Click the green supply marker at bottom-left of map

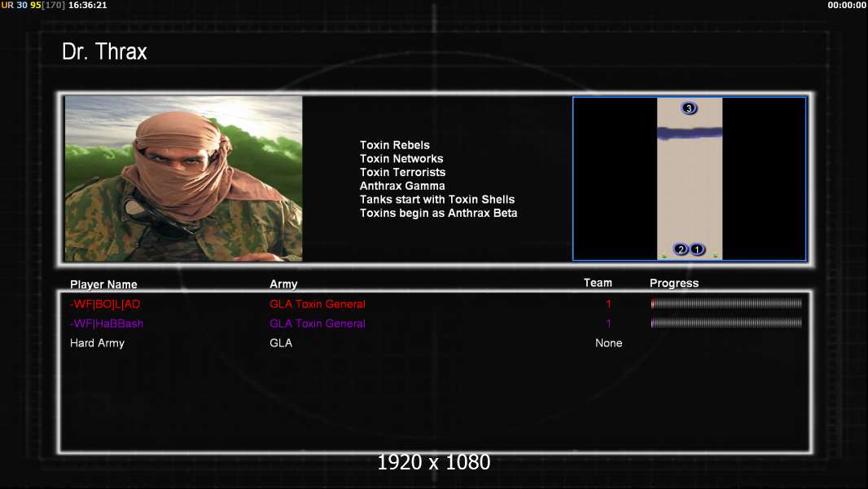tap(664, 256)
